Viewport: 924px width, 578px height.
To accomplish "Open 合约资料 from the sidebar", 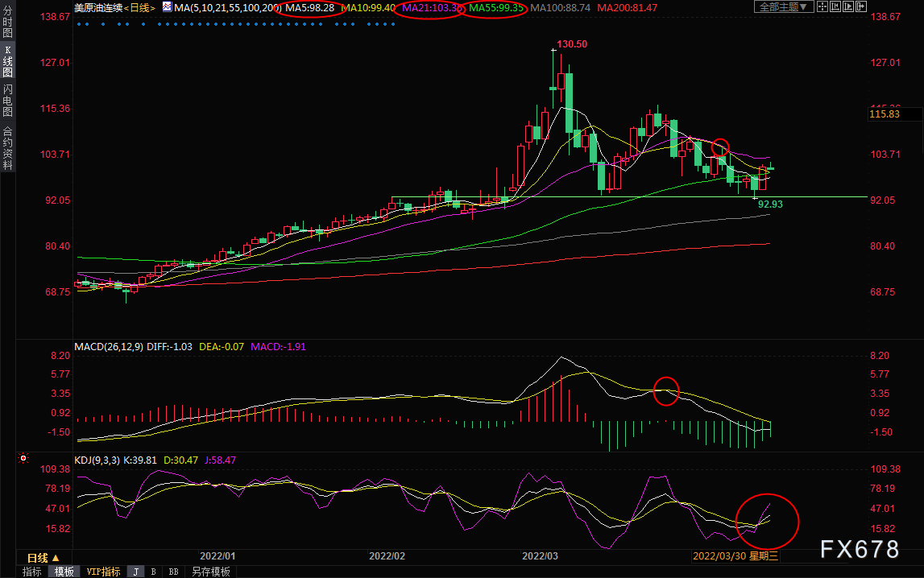I will pos(8,148).
